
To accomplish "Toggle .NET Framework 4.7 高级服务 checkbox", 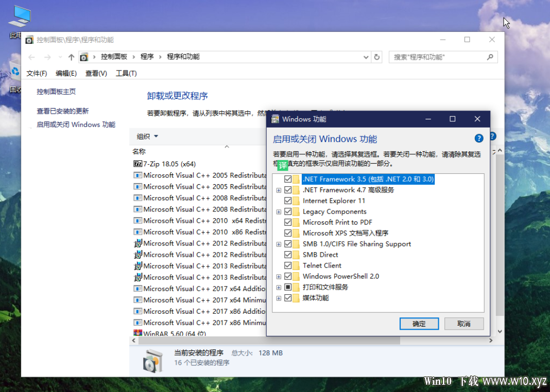I will [x=288, y=190].
